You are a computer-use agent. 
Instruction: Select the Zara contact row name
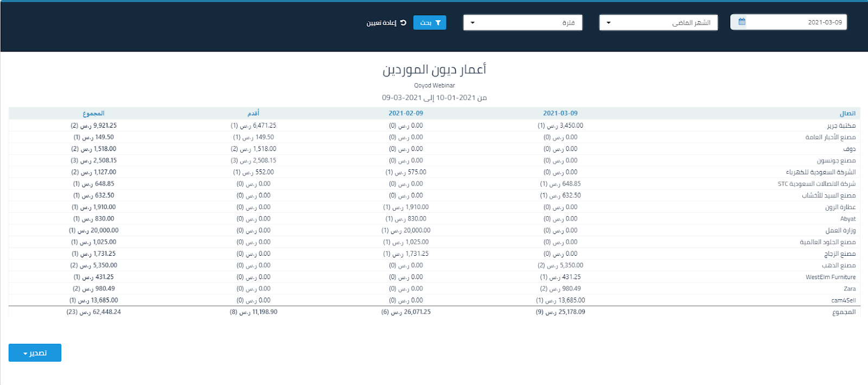click(850, 289)
